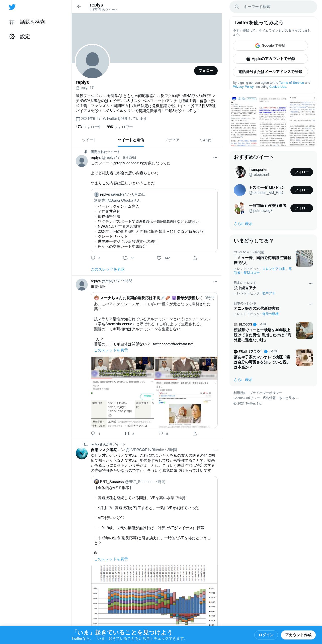Click the search magnifier icon
This screenshot has height=644, width=322.
(x=236, y=7)
